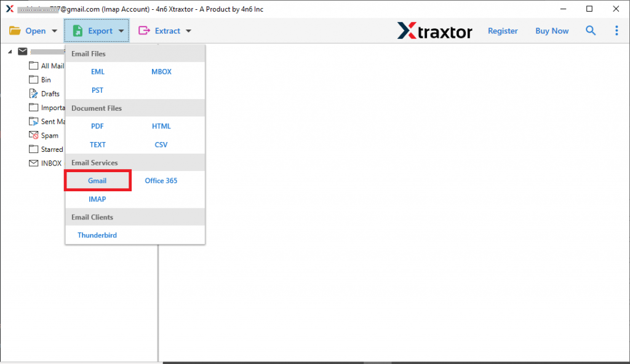Click the Buy Now link

551,30
